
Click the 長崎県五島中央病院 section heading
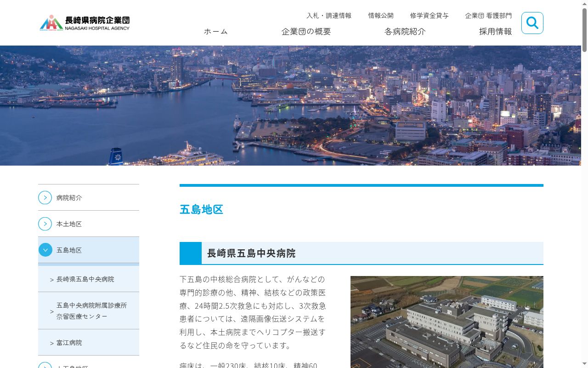[362, 253]
